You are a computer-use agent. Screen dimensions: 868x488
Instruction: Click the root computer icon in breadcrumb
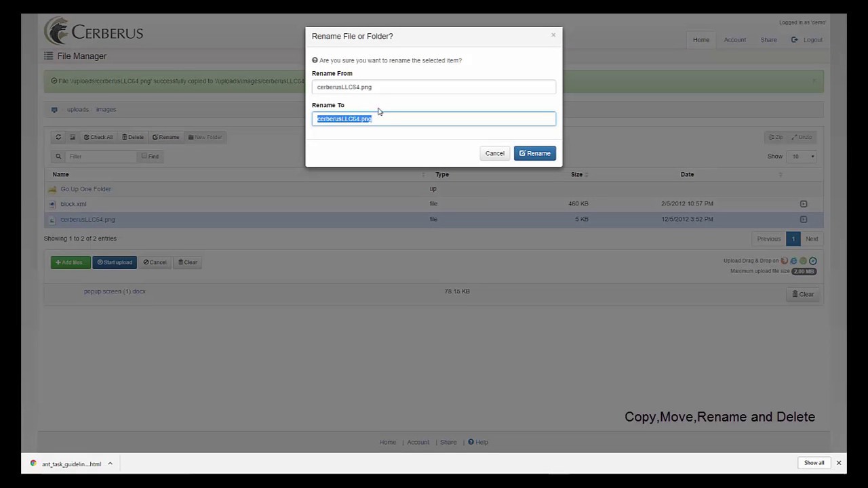pyautogui.click(x=54, y=109)
